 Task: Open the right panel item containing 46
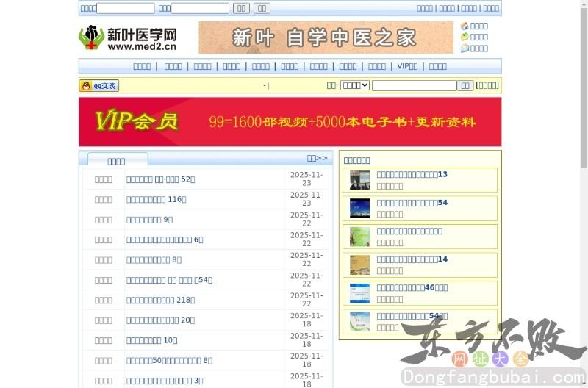(412, 287)
